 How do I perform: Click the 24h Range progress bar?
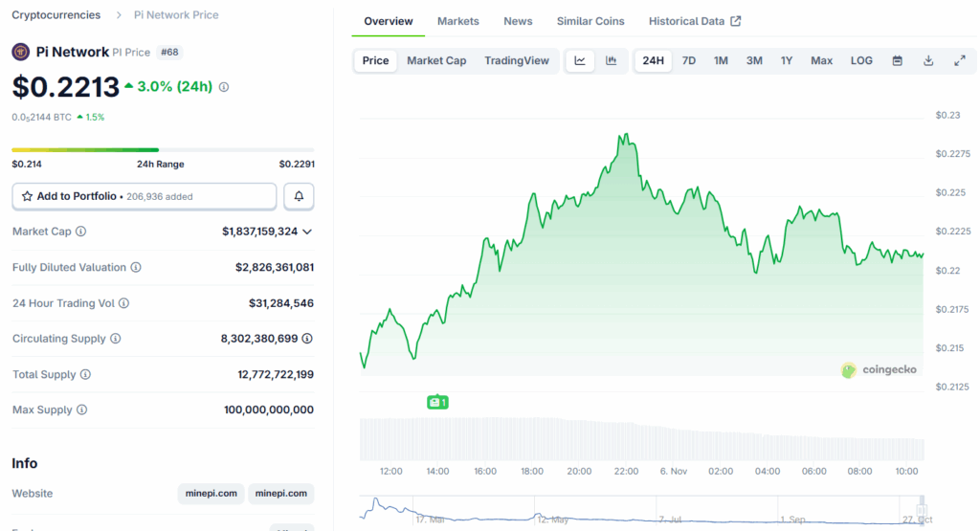[163, 150]
